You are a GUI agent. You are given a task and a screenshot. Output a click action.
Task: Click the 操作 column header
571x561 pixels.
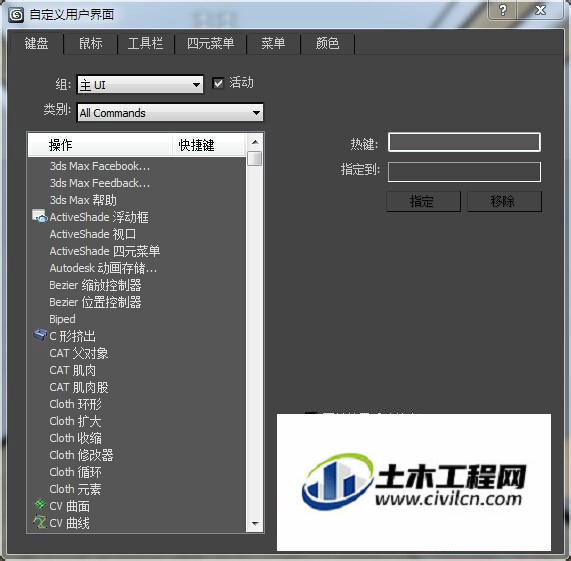click(100, 145)
